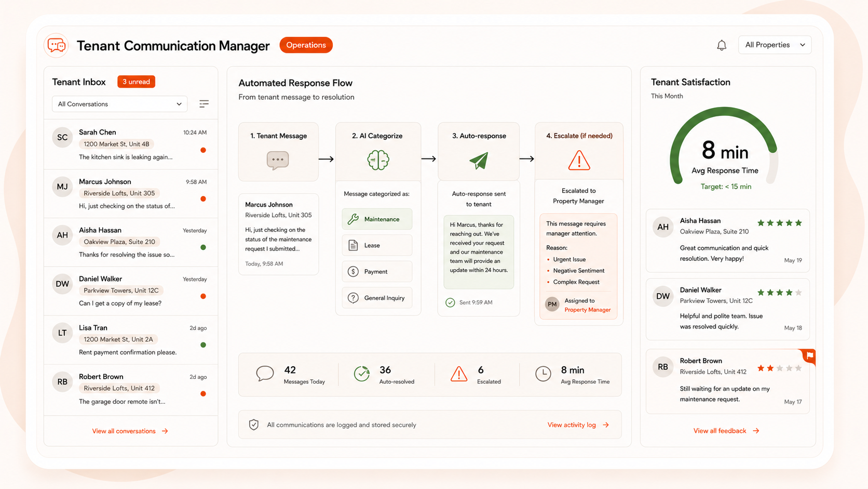The height and width of the screenshot is (489, 868).
Task: Click the Auto-response paper plane icon
Action: (x=479, y=161)
